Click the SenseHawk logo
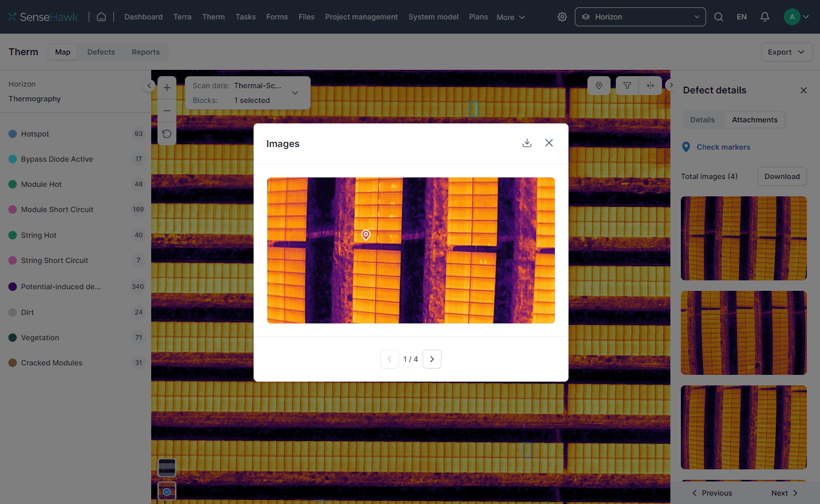820x504 pixels. point(43,17)
